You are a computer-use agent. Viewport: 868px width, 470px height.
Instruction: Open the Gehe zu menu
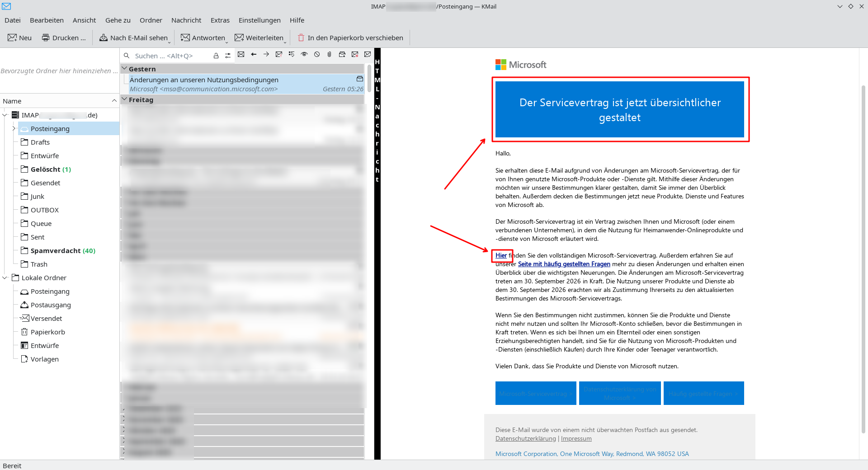click(118, 20)
